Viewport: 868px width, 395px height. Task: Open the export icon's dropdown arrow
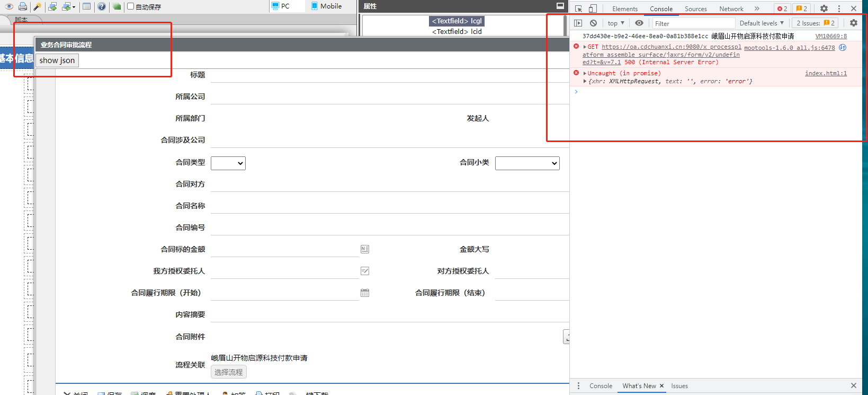pyautogui.click(x=74, y=7)
